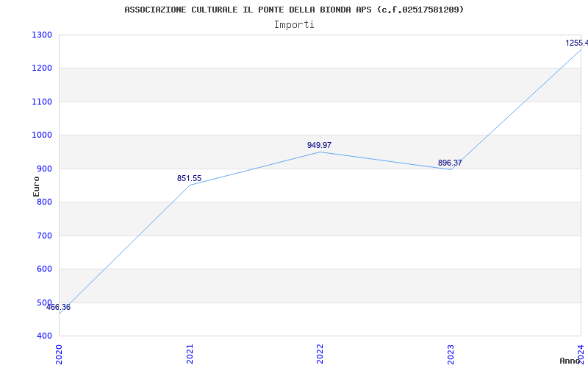Click the 949.97 data label
Screen dimensions: 588x368
pyautogui.click(x=319, y=145)
